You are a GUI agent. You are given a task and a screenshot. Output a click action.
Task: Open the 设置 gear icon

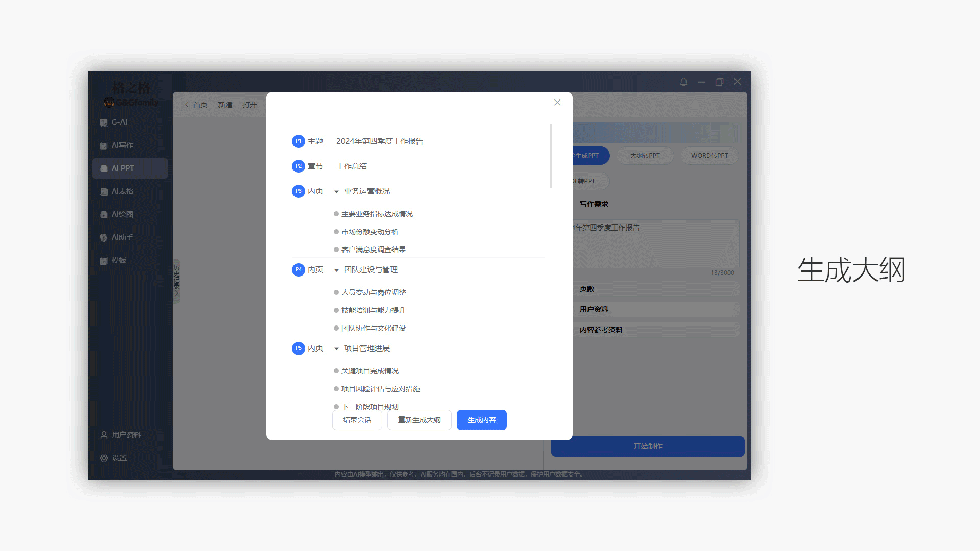point(104,458)
